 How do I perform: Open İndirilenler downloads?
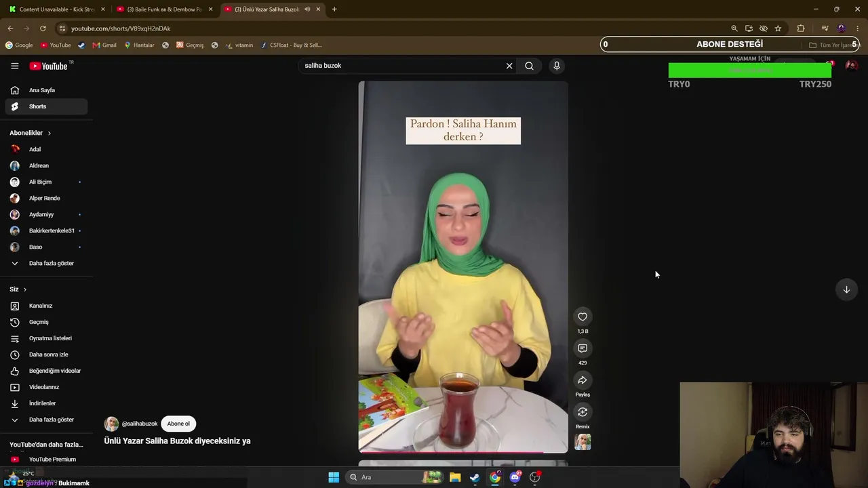pyautogui.click(x=46, y=403)
